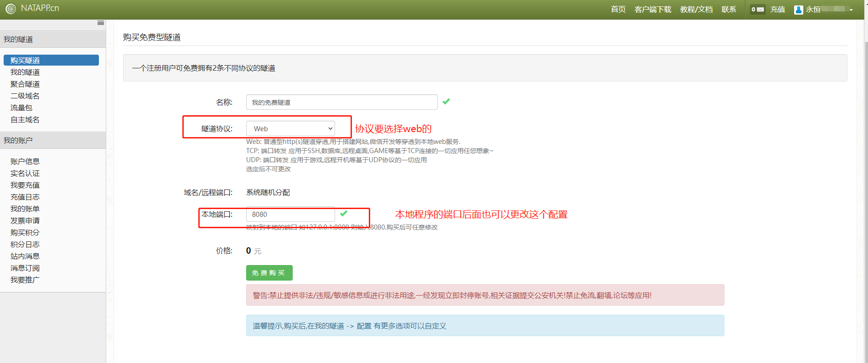Open the message envelope counter icon

pyautogui.click(x=758, y=9)
